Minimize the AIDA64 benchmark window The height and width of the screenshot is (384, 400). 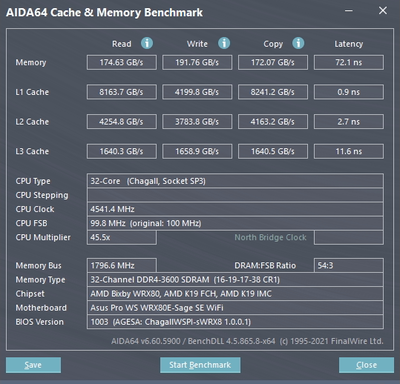tap(349, 11)
